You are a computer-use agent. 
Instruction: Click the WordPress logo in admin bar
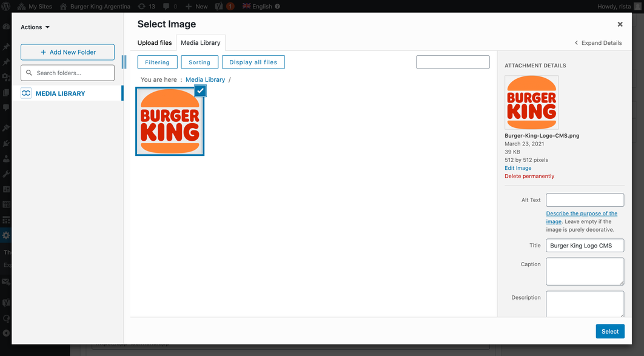6,6
